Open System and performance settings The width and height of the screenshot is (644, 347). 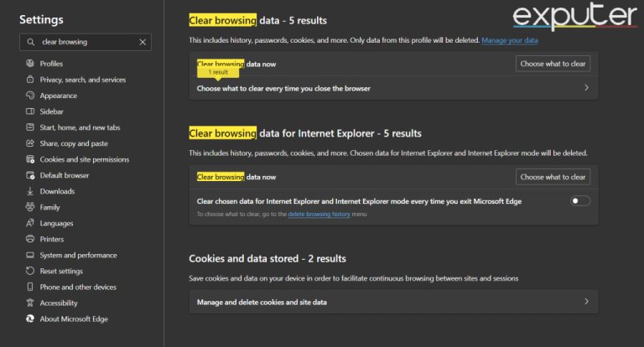[x=78, y=255]
